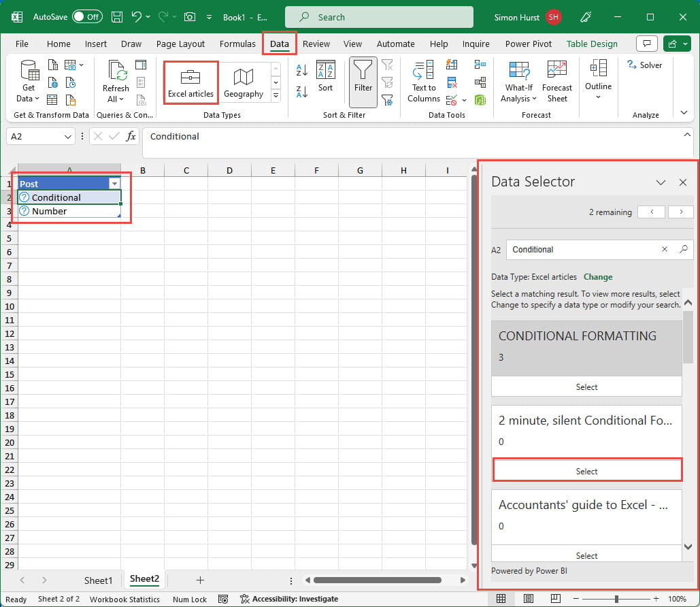The image size is (700, 607).
Task: Open the Post column filter dropdown
Action: click(x=114, y=184)
